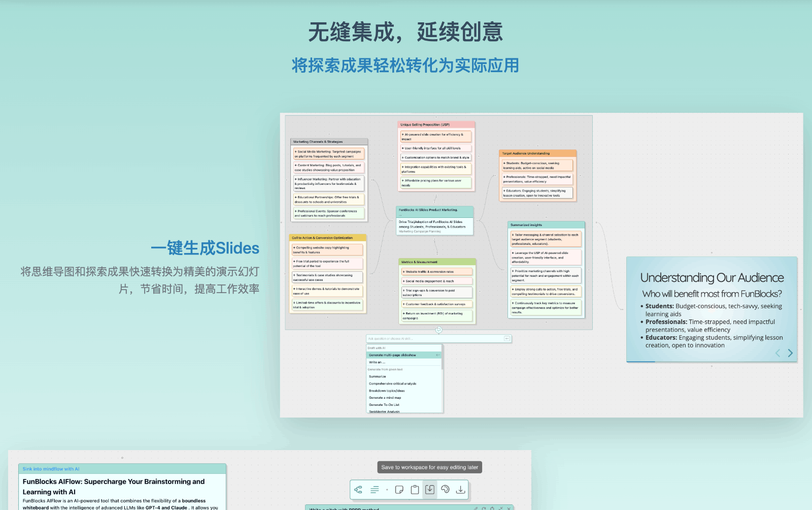Select 'Comprehensive critical analysis' option

392,384
